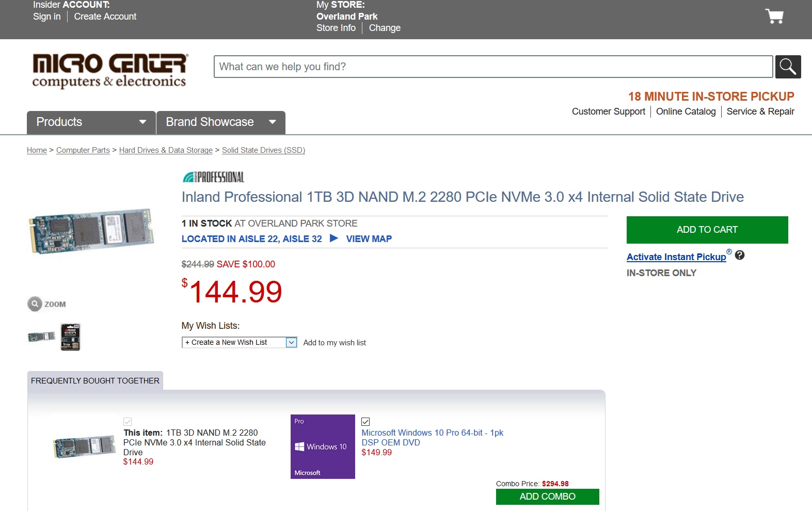Click the Micro Center logo

pos(109,71)
